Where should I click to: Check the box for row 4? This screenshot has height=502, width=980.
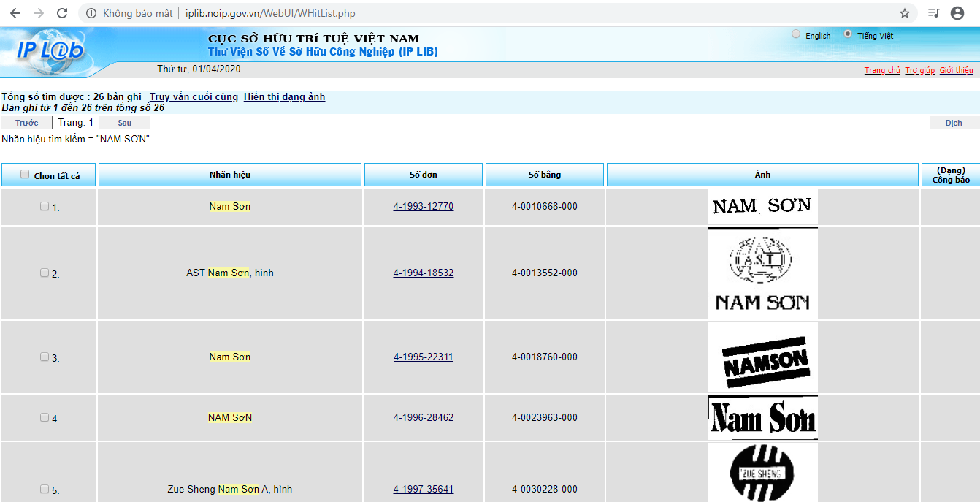[44, 417]
